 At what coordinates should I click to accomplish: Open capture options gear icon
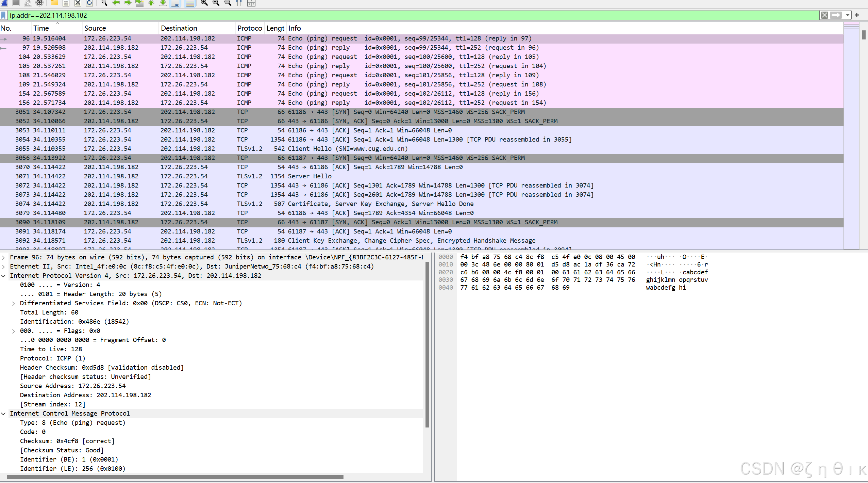pos(39,3)
